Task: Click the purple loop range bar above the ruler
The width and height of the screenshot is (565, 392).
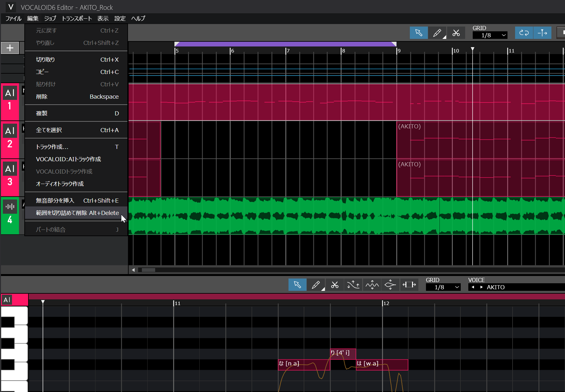Action: pos(285,44)
